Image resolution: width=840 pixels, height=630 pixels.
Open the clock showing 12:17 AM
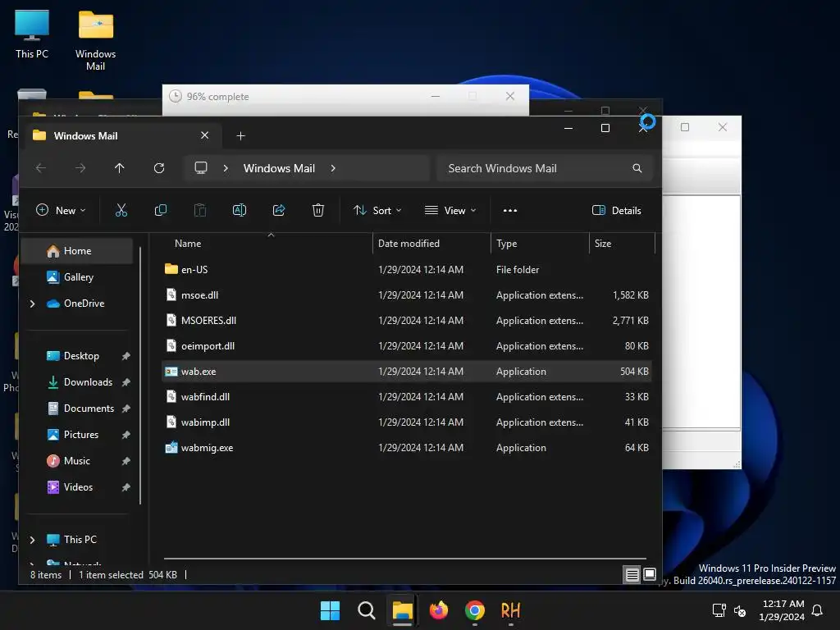[782, 610]
